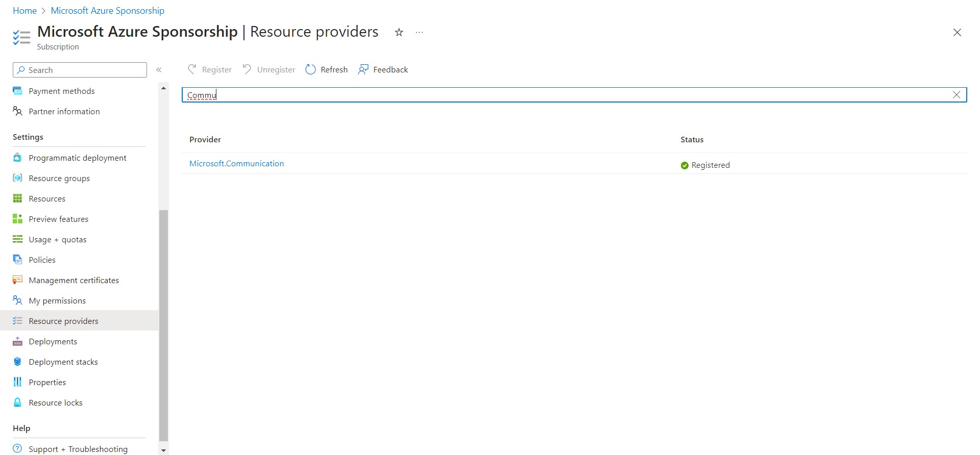This screenshot has height=455, width=980.
Task: Click the Support + Troubleshooting question icon
Action: (17, 449)
